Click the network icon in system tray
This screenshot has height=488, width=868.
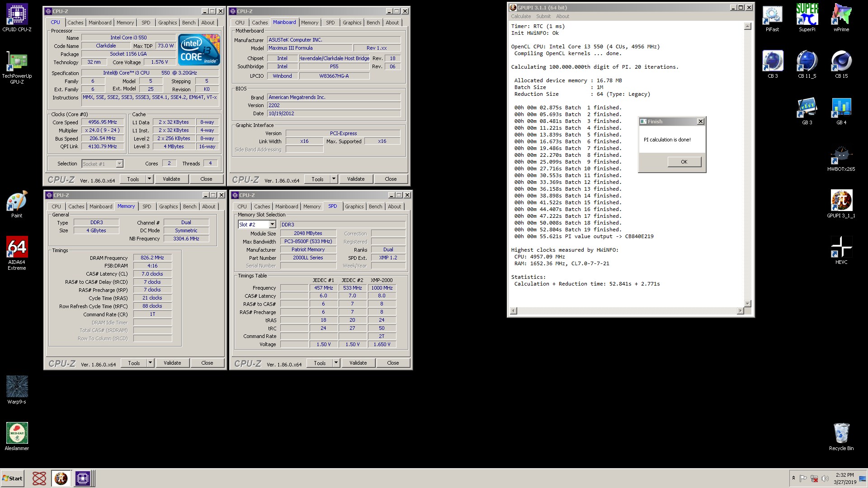(814, 479)
